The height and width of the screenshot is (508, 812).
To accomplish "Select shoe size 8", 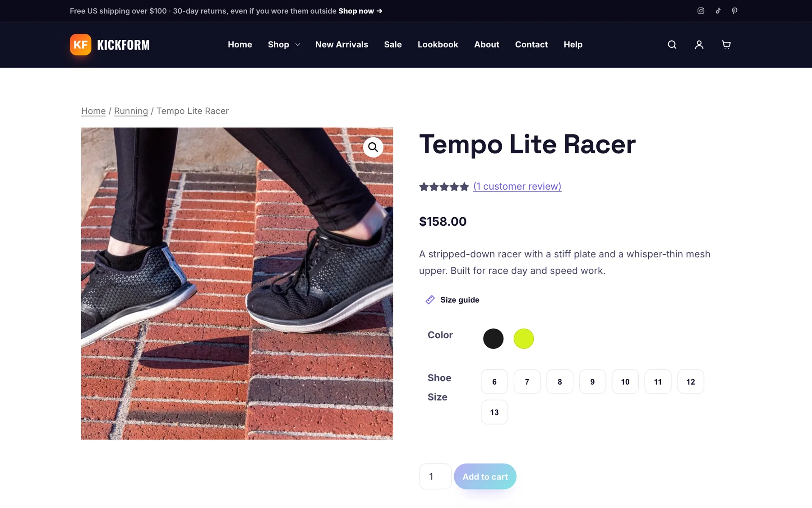I will (x=560, y=382).
